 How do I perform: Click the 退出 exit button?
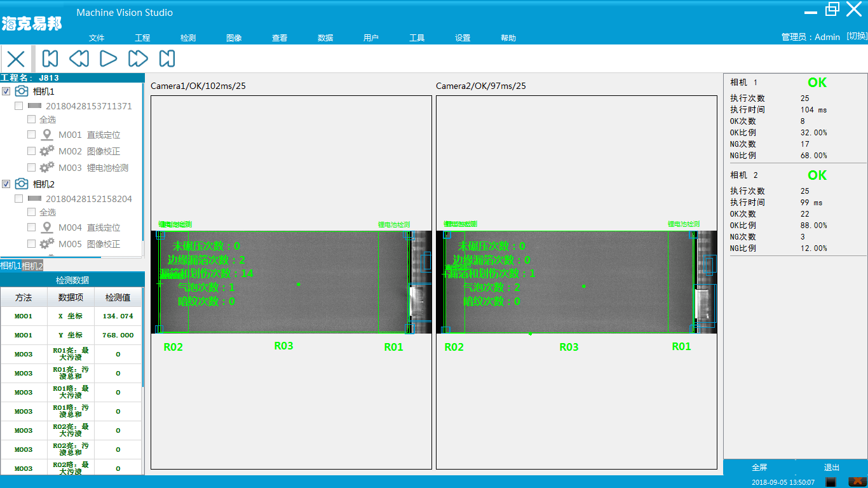[x=832, y=468]
